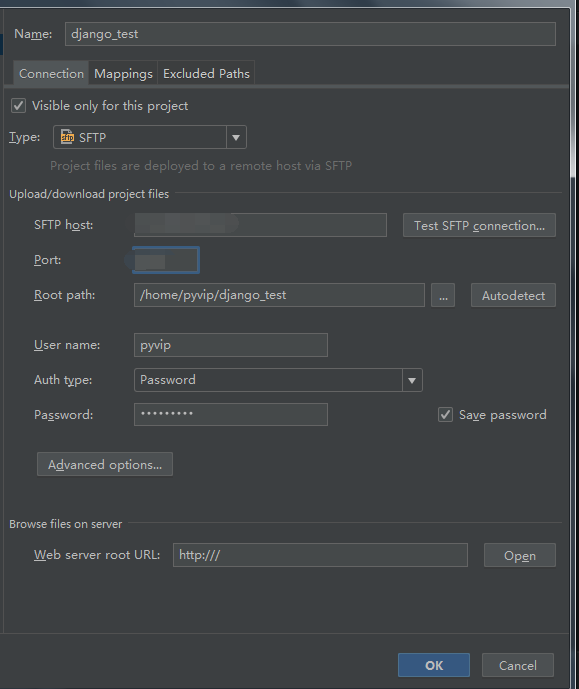Toggle Visible only for this project checkbox

pyautogui.click(x=18, y=106)
